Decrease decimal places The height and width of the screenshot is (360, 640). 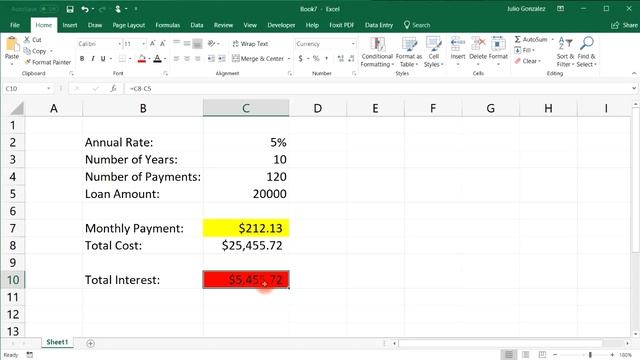coord(351,59)
